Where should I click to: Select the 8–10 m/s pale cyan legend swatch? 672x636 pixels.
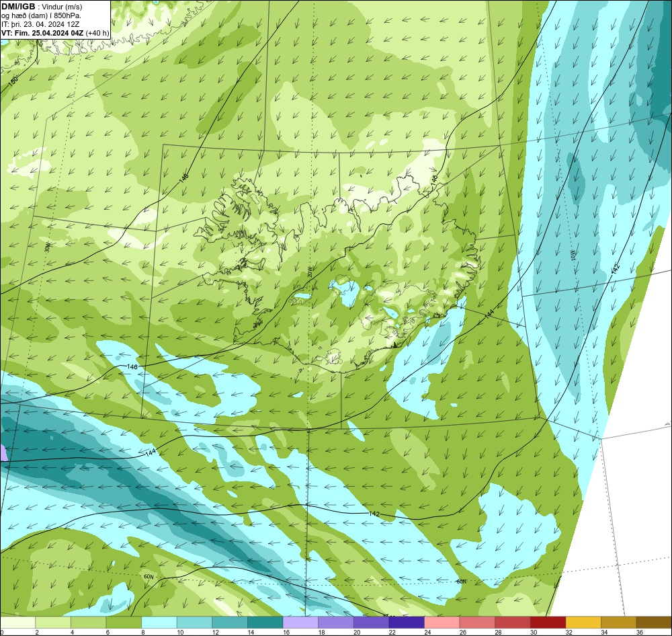click(159, 623)
